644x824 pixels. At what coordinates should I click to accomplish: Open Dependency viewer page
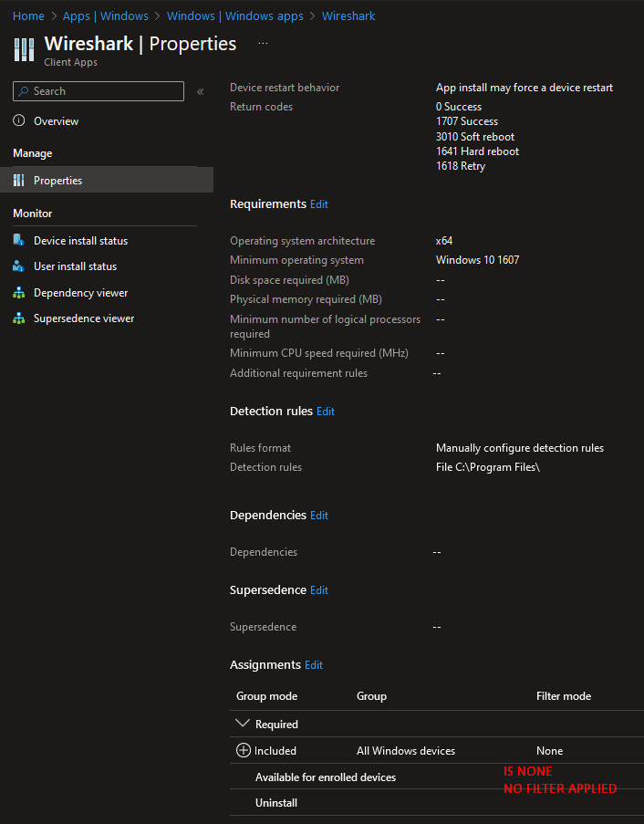[81, 293]
